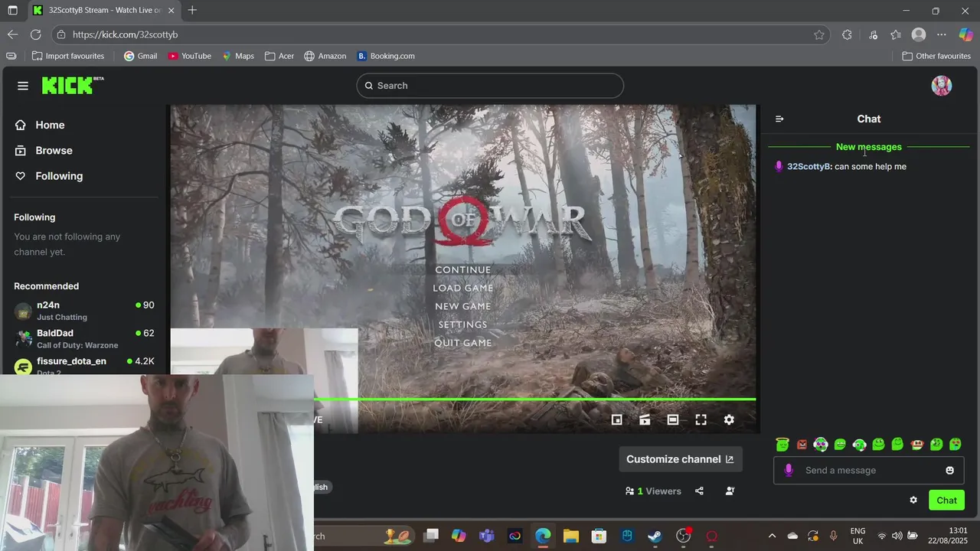Click the New messages indicator in chat
The width and height of the screenshot is (980, 551).
tap(868, 147)
